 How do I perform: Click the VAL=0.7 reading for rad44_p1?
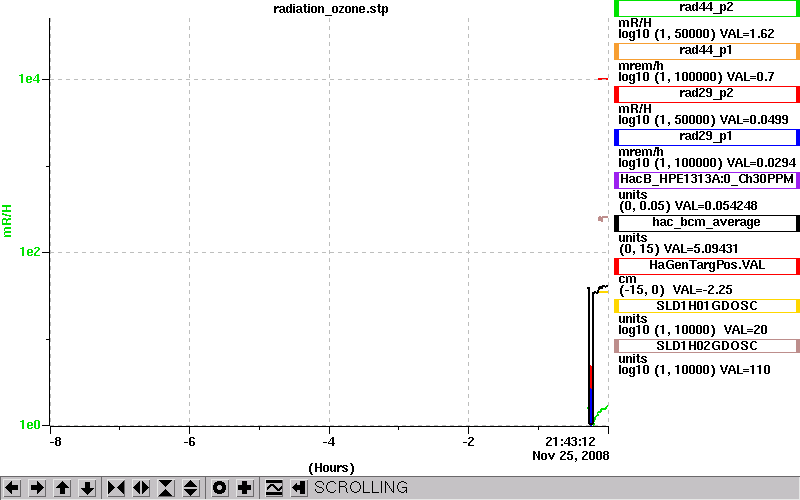pyautogui.click(x=751, y=77)
